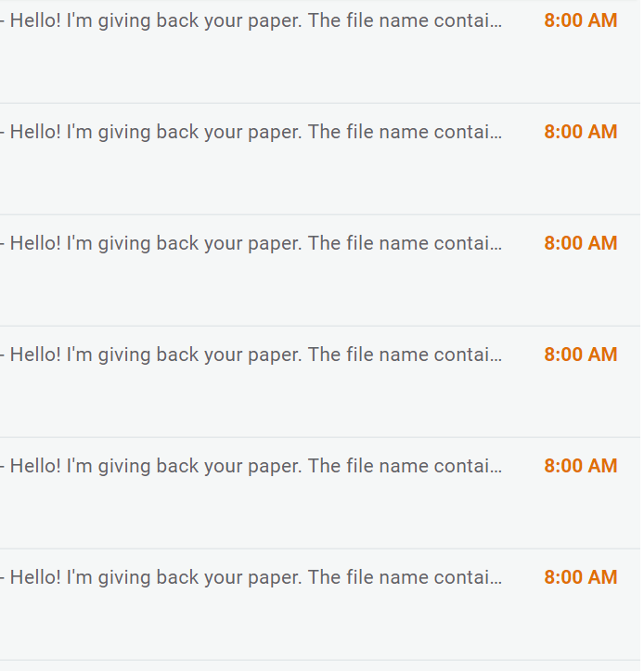Image resolution: width=644 pixels, height=671 pixels.
Task: Click the third email's 8:00 AM time
Action: pyautogui.click(x=580, y=243)
